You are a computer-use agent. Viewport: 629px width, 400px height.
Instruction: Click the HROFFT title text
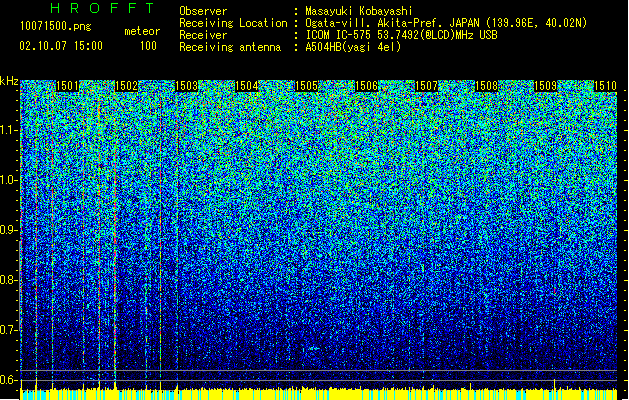pyautogui.click(x=102, y=8)
